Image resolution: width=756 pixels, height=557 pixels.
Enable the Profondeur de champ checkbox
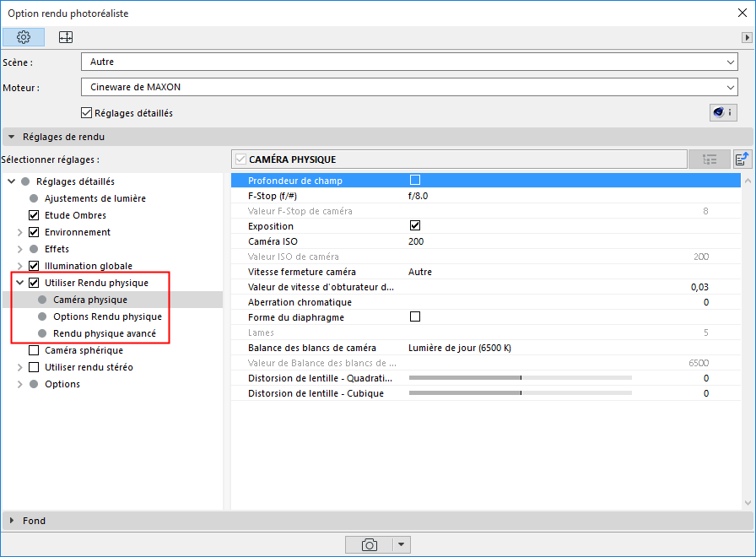414,180
